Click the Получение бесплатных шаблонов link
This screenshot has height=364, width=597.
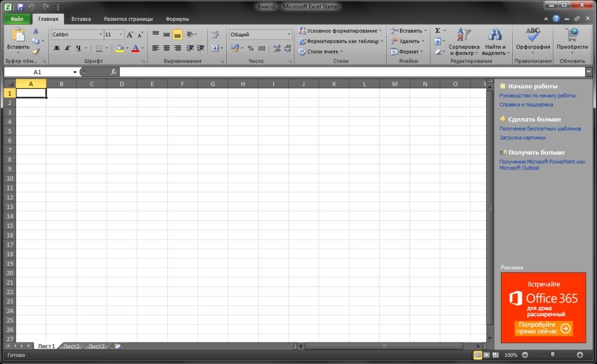(x=540, y=128)
